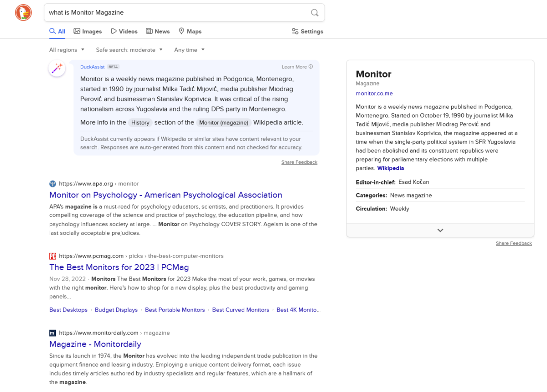Open the All regions dropdown
Screen dimensions: 547x392
(x=67, y=50)
